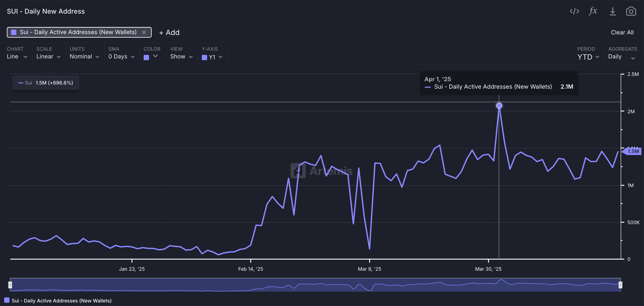Click the Mar 8, '25 axis label
Image resolution: width=644 pixels, height=306 pixels.
click(369, 269)
